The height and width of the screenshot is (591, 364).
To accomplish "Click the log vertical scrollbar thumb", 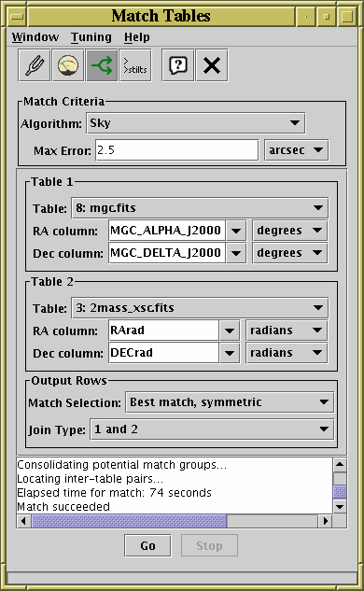I will click(340, 492).
